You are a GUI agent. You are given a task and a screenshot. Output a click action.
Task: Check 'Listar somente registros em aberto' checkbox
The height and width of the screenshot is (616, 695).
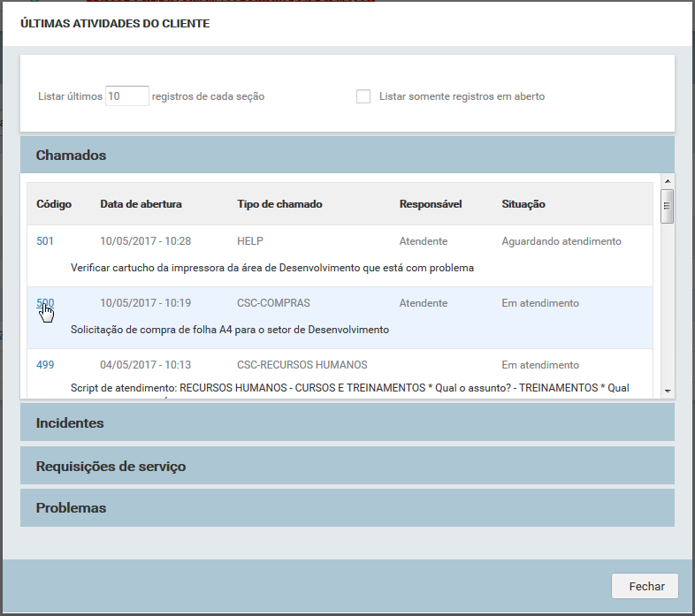tap(363, 96)
